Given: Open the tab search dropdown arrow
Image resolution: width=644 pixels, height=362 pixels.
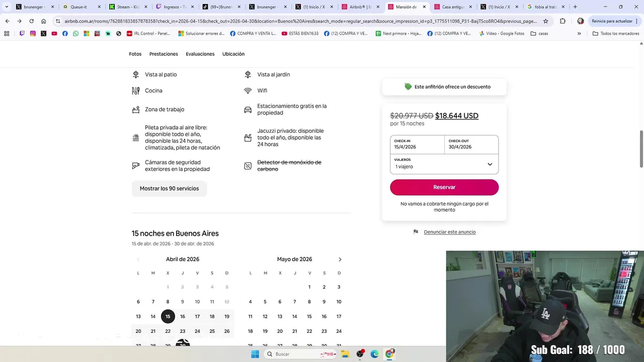Looking at the screenshot, I should [7, 7].
